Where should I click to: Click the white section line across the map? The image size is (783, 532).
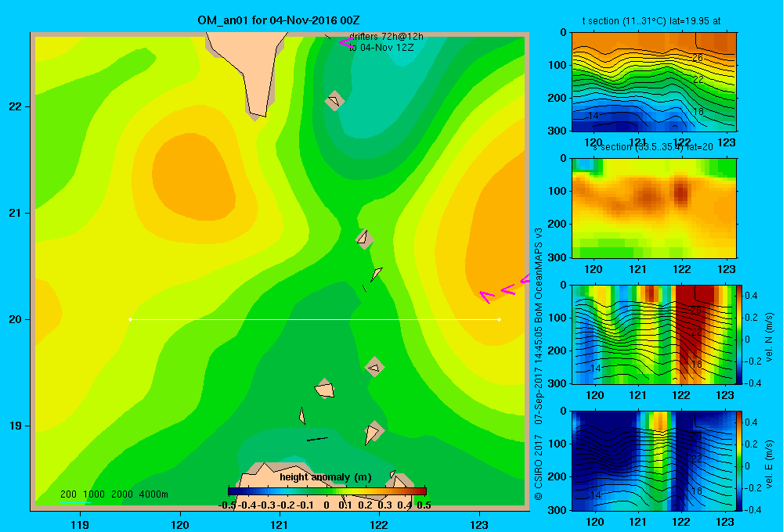[x=315, y=319]
